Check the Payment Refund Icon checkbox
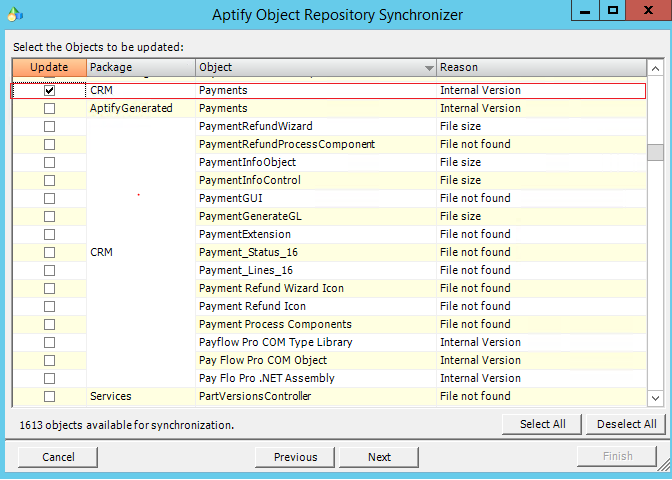 point(49,306)
